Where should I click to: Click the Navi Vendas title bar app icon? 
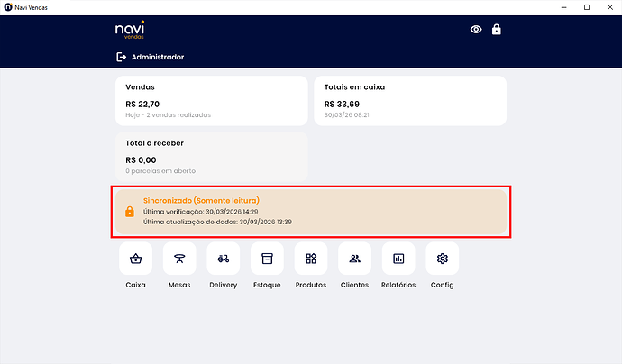8,7
